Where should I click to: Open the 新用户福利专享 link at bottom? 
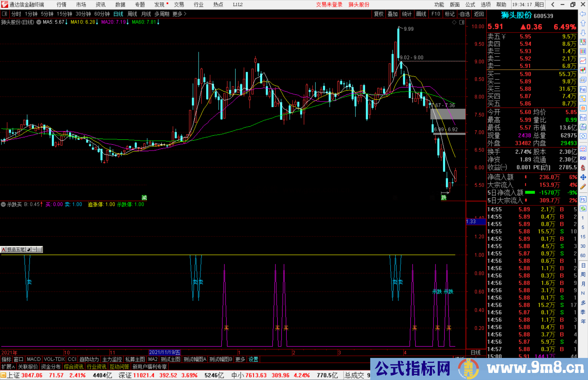pyautogui.click(x=149, y=367)
